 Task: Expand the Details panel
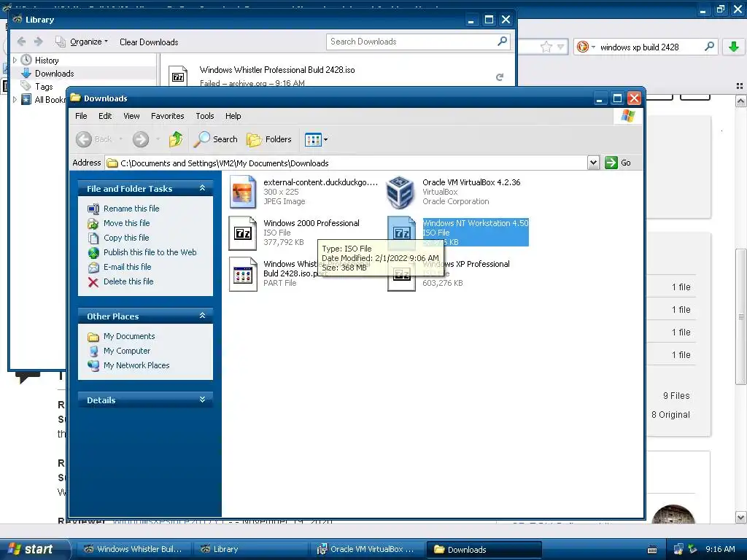click(x=203, y=400)
